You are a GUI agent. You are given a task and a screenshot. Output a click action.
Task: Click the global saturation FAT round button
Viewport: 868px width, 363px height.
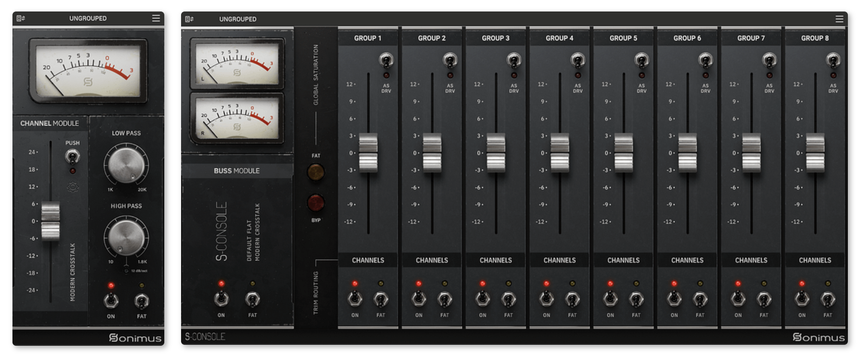pos(316,172)
